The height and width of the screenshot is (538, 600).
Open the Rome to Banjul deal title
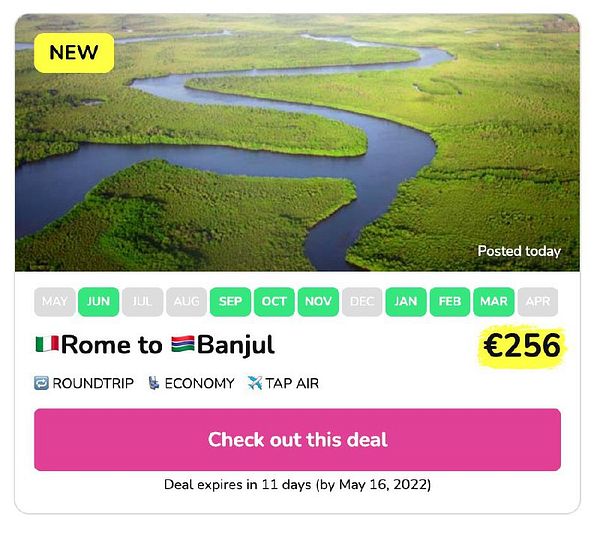[155, 346]
